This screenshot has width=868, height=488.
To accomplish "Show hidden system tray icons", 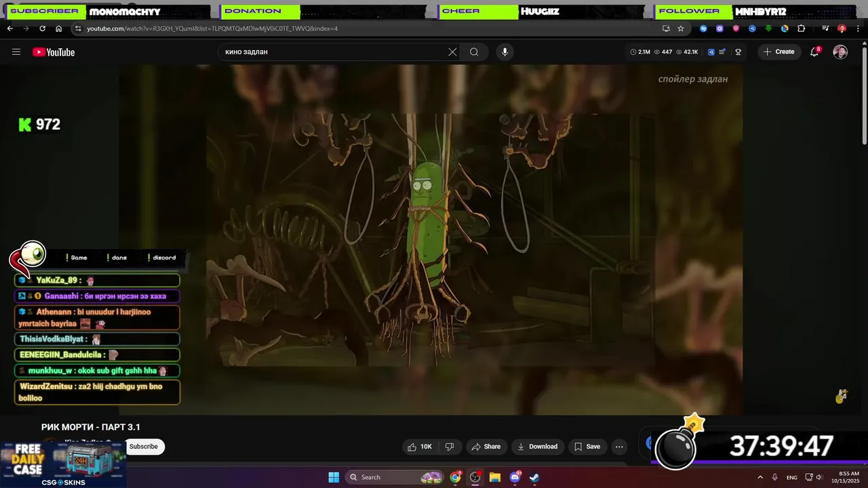I will pyautogui.click(x=760, y=477).
